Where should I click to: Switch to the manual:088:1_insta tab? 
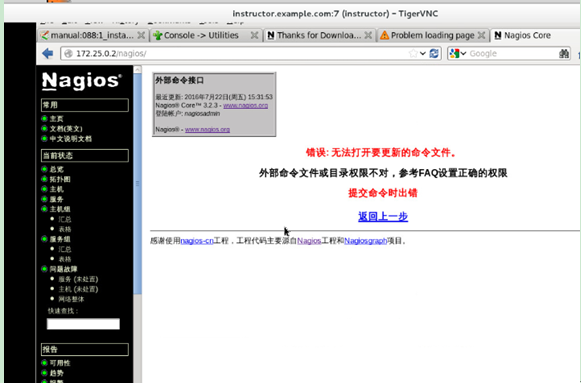pyautogui.click(x=93, y=35)
